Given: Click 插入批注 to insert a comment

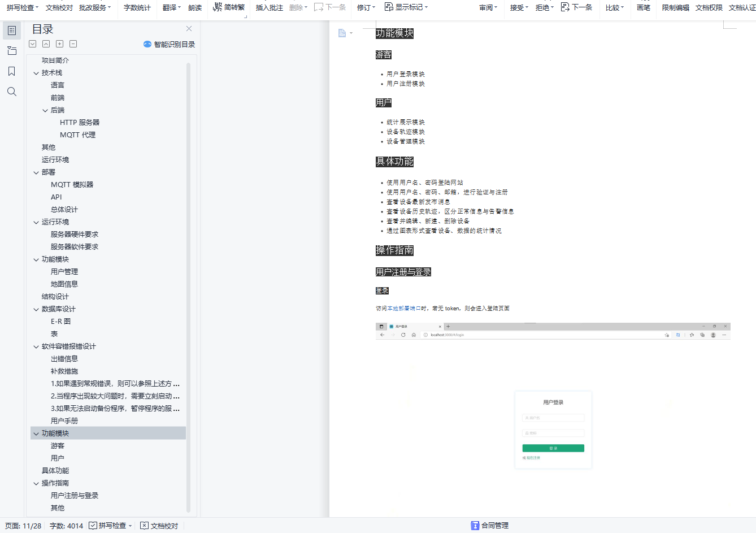Looking at the screenshot, I should [x=270, y=8].
